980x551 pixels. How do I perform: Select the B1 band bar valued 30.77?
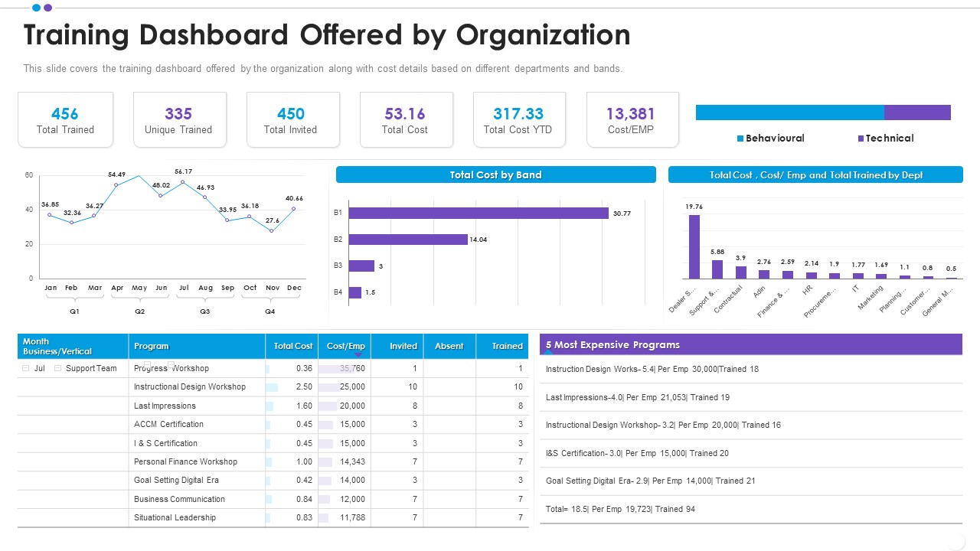479,214
